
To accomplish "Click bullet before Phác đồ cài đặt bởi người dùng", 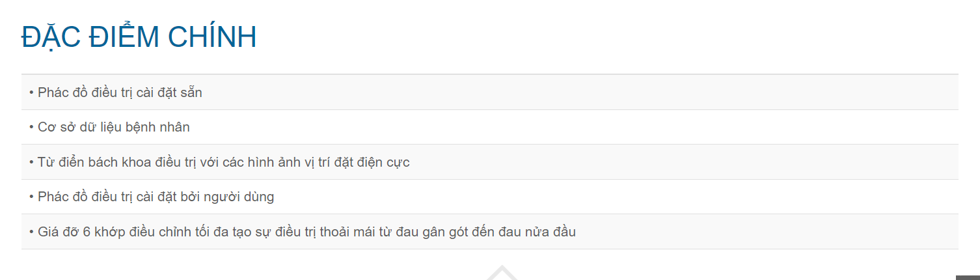I will coord(31,197).
